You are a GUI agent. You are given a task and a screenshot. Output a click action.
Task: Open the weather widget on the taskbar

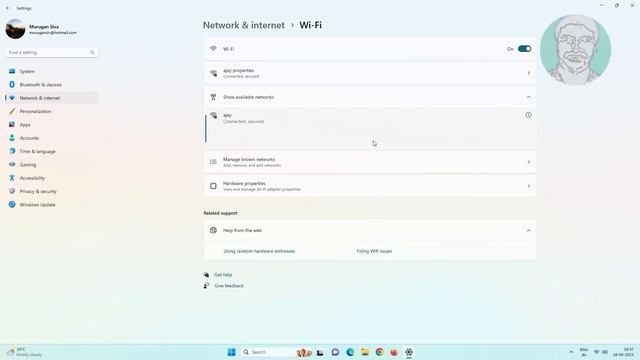[24, 352]
